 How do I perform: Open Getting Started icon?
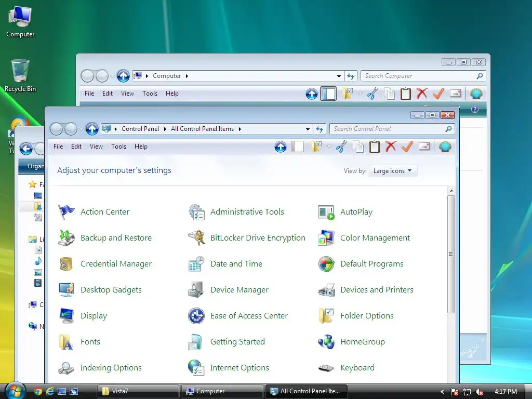click(x=196, y=342)
